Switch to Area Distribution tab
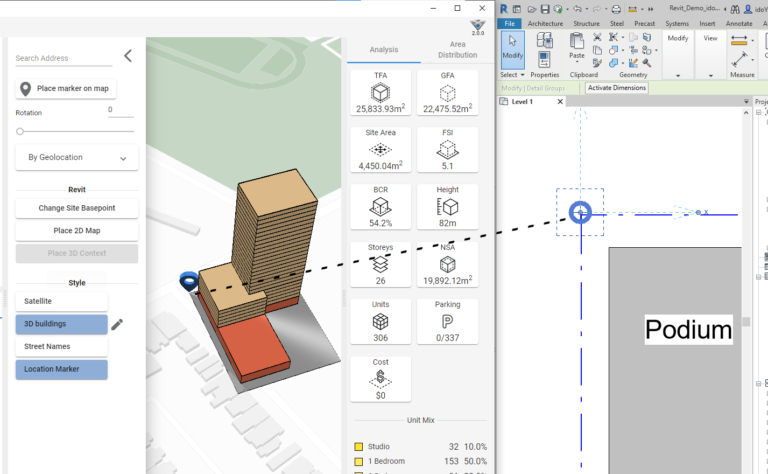Image resolution: width=768 pixels, height=474 pixels. (x=457, y=50)
